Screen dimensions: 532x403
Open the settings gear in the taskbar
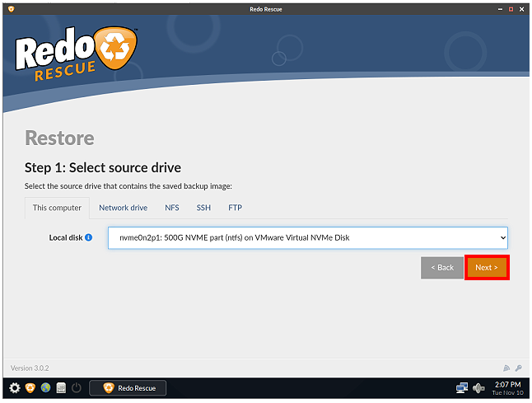click(x=15, y=387)
